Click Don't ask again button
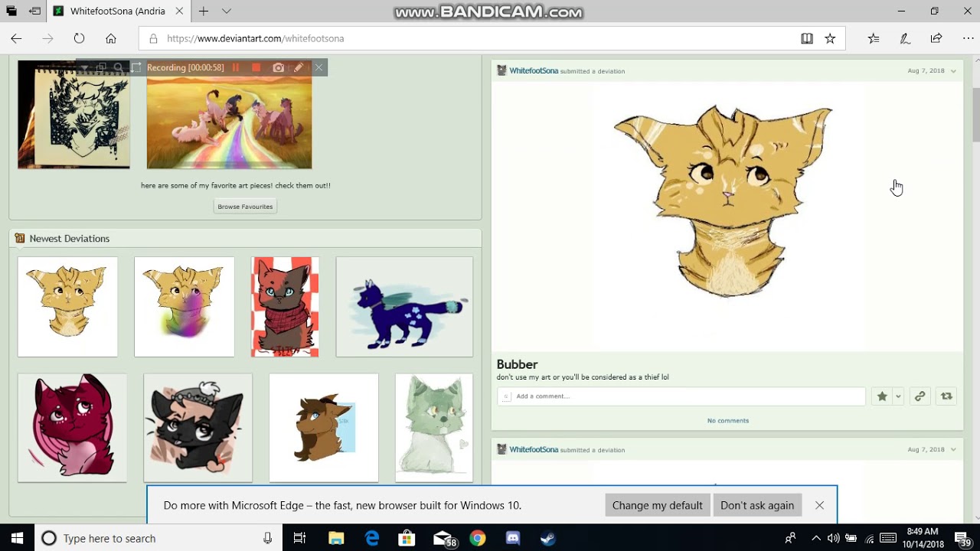 pos(757,505)
